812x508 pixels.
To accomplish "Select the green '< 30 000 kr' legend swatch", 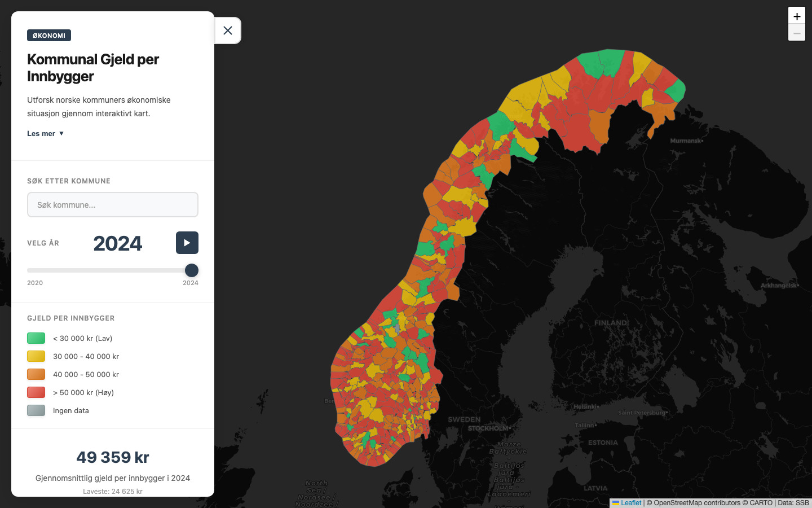I will 35,338.
